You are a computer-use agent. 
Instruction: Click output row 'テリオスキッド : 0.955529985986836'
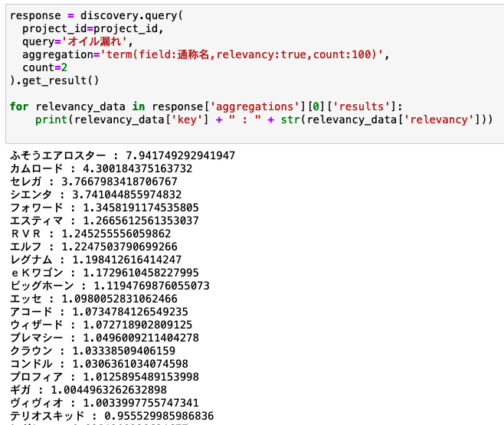112,416
